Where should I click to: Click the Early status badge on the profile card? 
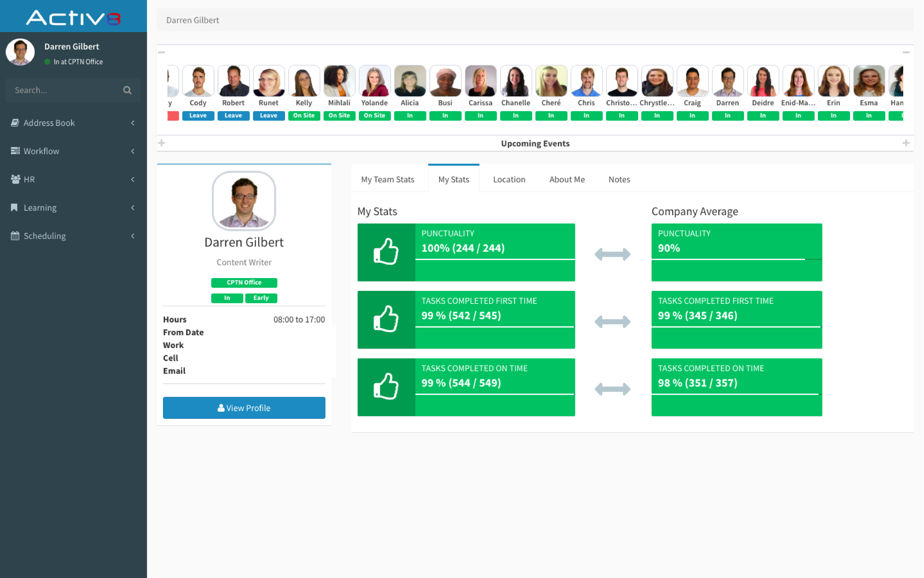pos(261,298)
